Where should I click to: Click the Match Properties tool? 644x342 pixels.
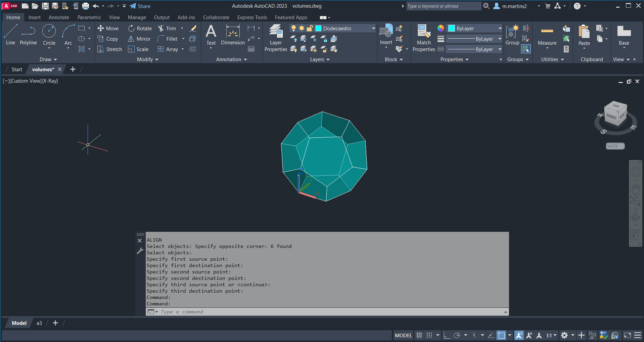[424, 38]
